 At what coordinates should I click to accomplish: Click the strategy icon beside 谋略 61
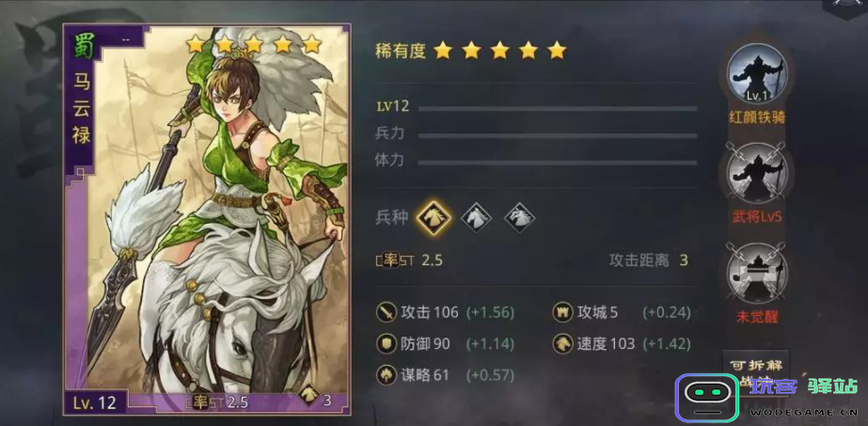(386, 375)
